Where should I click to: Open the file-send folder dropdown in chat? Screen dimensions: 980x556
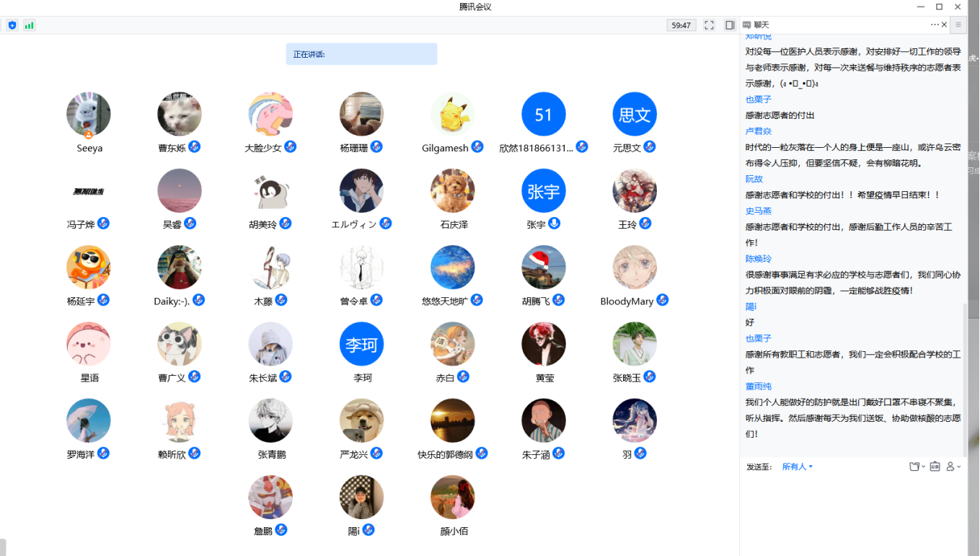(x=917, y=467)
